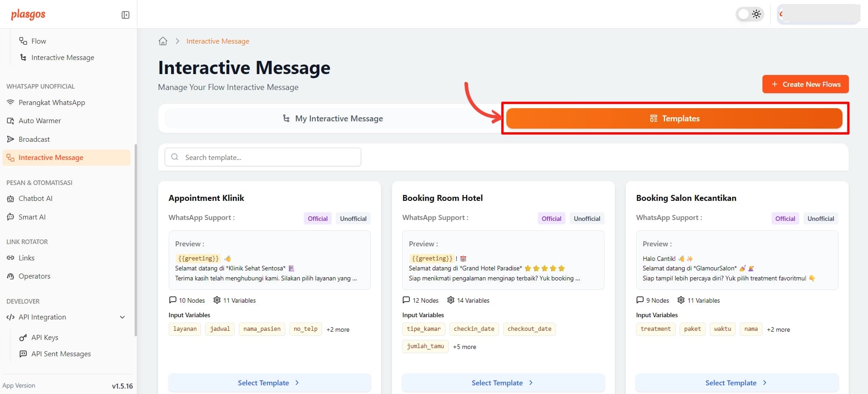Click the paket variable tag
868x394 pixels.
pyautogui.click(x=692, y=329)
